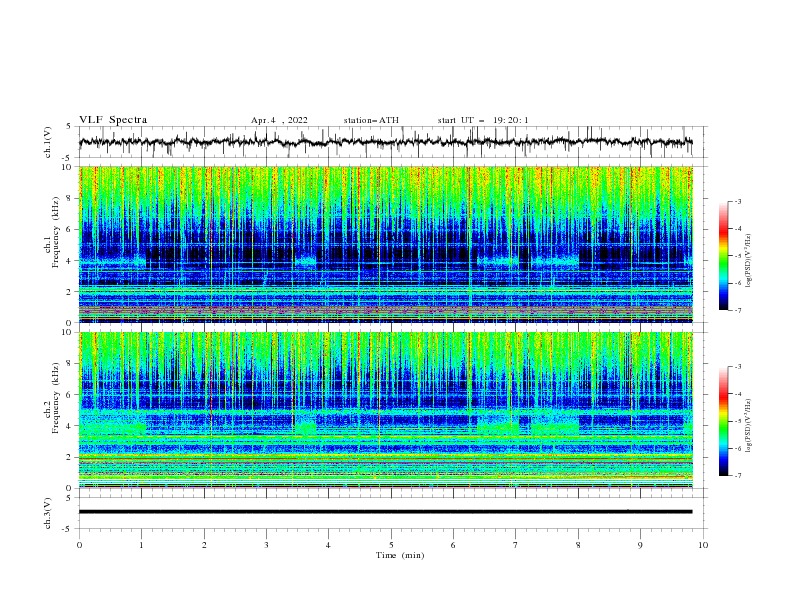Click the "4" kHz tick on ch.2 axis

point(70,426)
